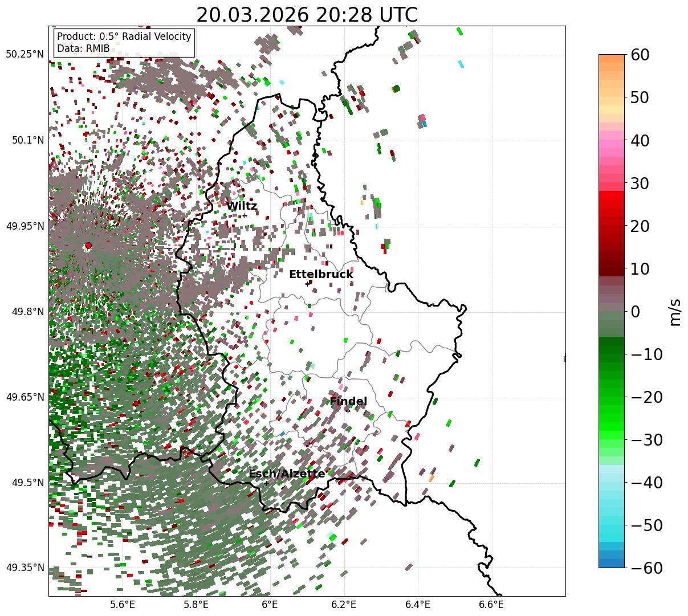Select the Esch/Alzette city label

point(287,474)
